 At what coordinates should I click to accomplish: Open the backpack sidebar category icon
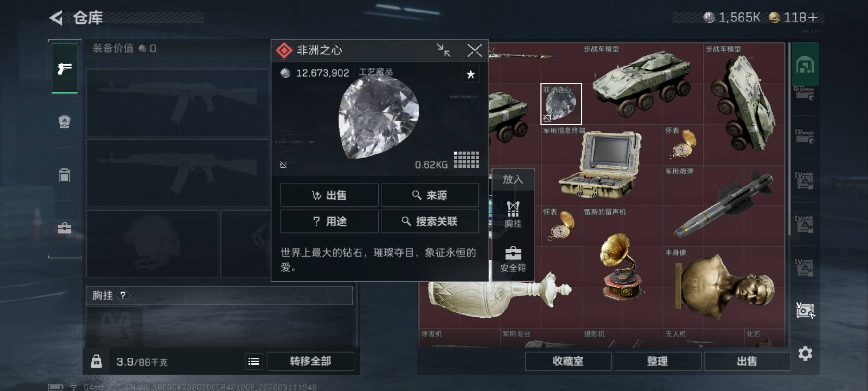tap(64, 121)
